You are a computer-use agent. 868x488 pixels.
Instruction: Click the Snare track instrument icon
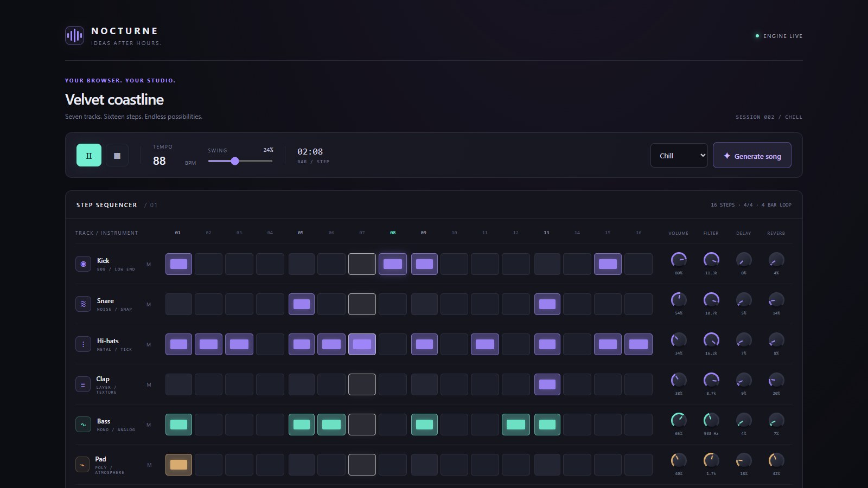click(83, 304)
